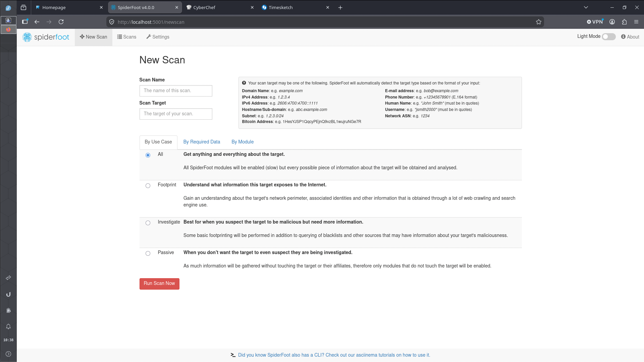Viewport: 644px width, 362px height.
Task: Click the terminal prompt icon in the footer
Action: 233,355
